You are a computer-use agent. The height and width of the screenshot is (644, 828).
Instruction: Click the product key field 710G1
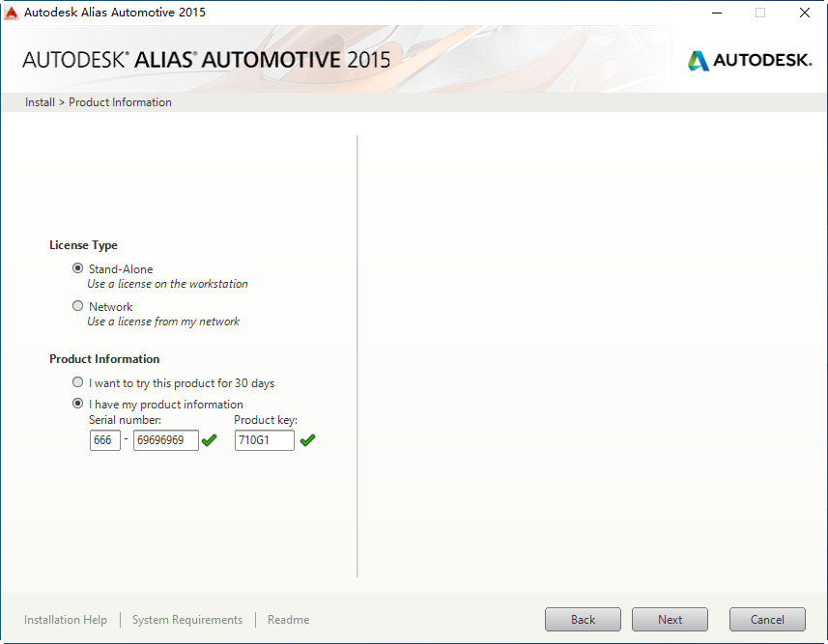coord(265,440)
